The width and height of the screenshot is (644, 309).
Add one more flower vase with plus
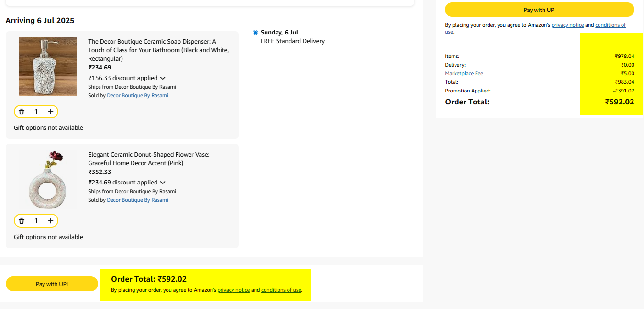51,221
